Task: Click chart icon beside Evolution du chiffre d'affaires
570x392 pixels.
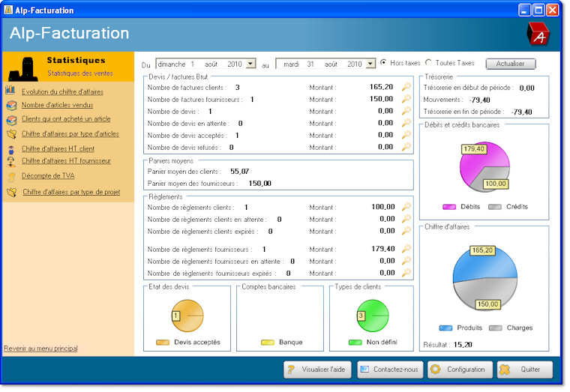Action: click(11, 91)
